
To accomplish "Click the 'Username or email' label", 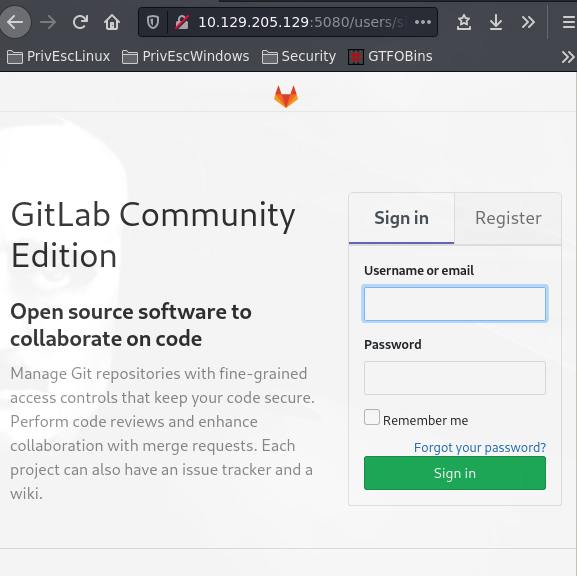I will pyautogui.click(x=419, y=271).
